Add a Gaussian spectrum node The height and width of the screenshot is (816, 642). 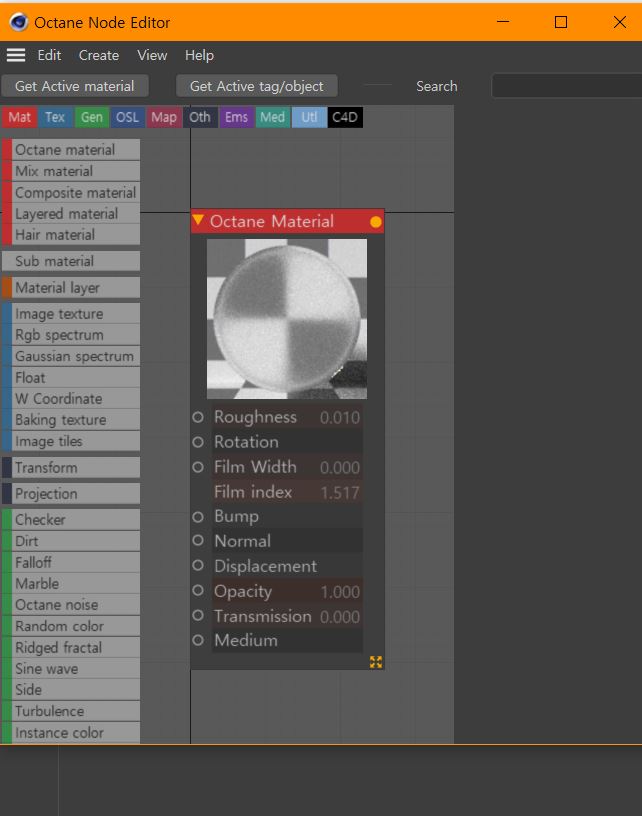click(71, 356)
